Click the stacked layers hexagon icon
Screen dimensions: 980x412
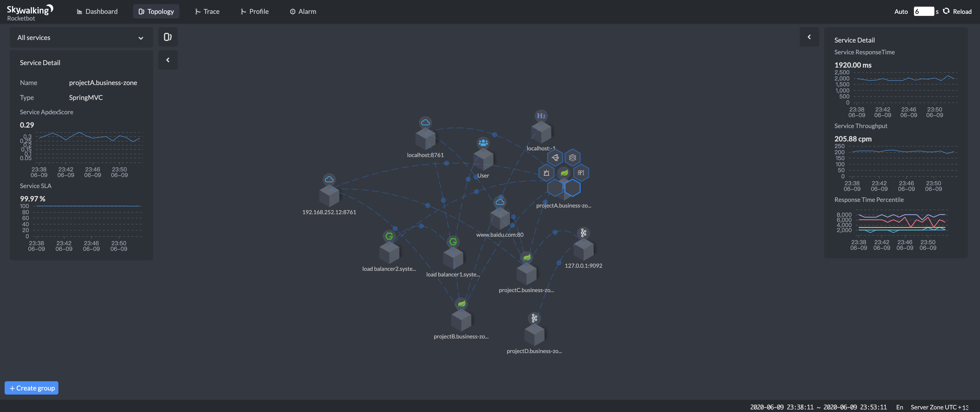point(572,158)
